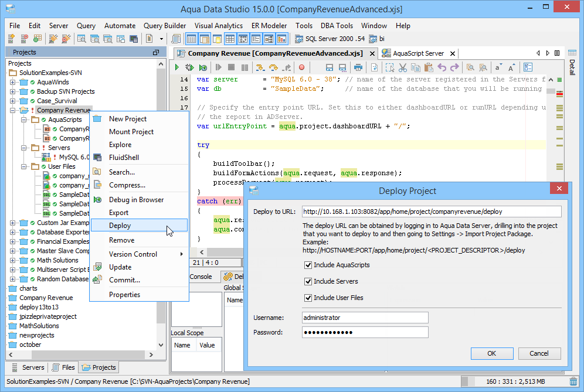Click the Debug gear-arrow icon in script toolbar
Image resolution: width=584 pixels, height=392 pixels.
point(189,67)
